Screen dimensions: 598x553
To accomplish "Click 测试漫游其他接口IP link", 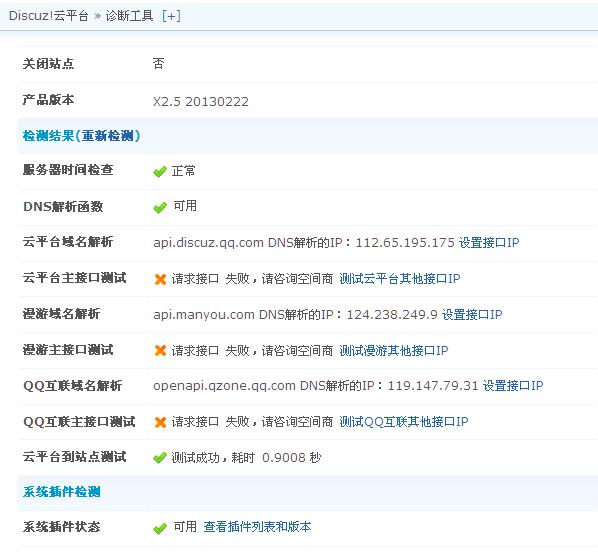I will point(394,350).
